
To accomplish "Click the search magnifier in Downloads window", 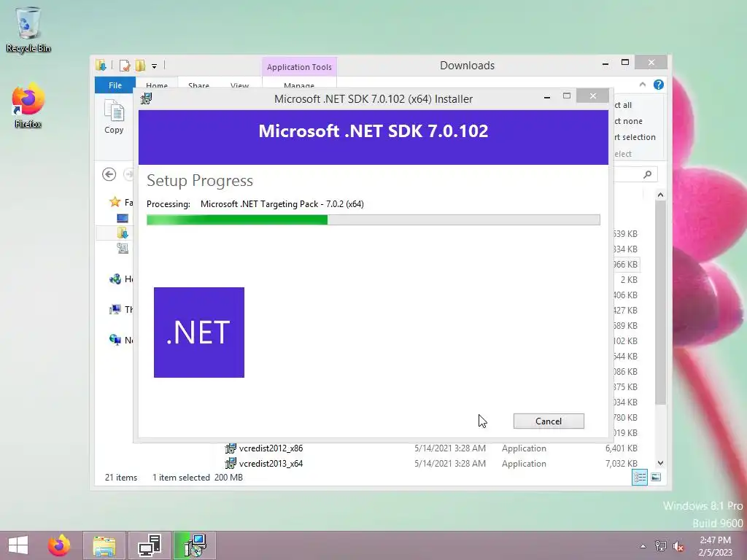I will pos(647,174).
